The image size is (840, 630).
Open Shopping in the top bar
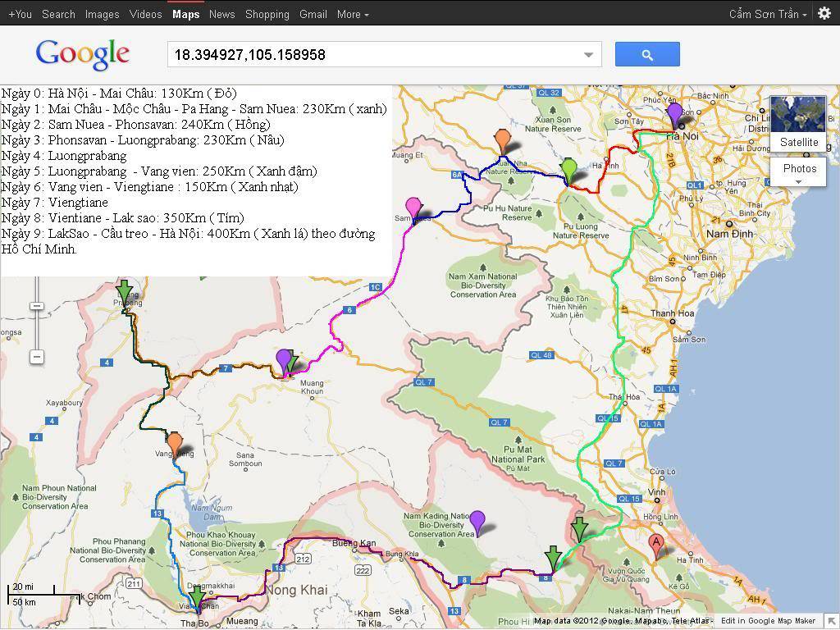click(267, 15)
